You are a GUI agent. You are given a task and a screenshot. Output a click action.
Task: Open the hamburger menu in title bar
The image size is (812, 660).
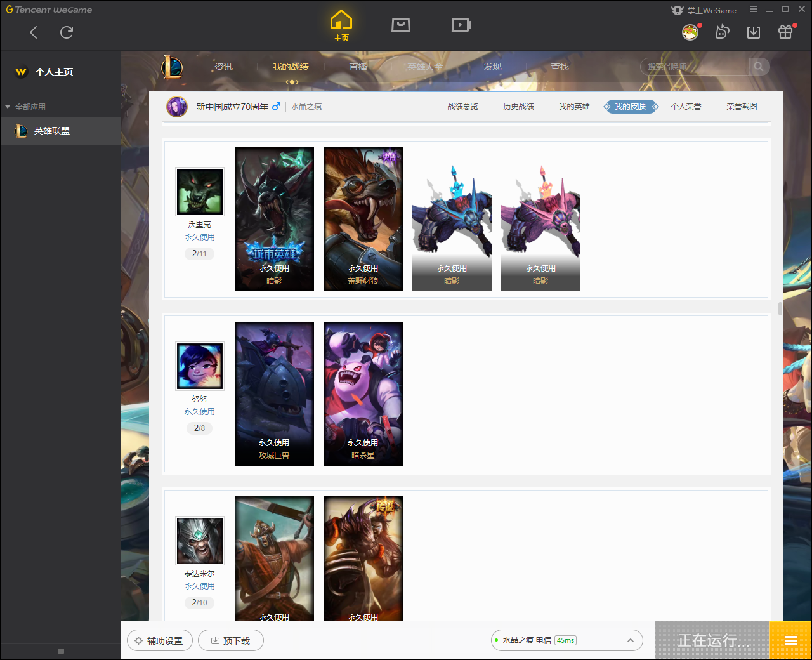pos(754,10)
